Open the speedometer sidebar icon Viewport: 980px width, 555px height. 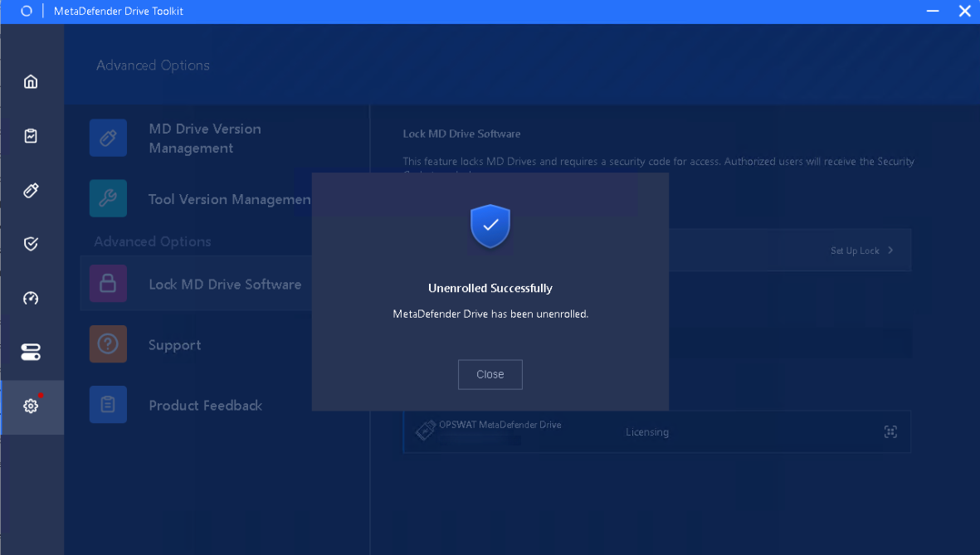pos(31,298)
